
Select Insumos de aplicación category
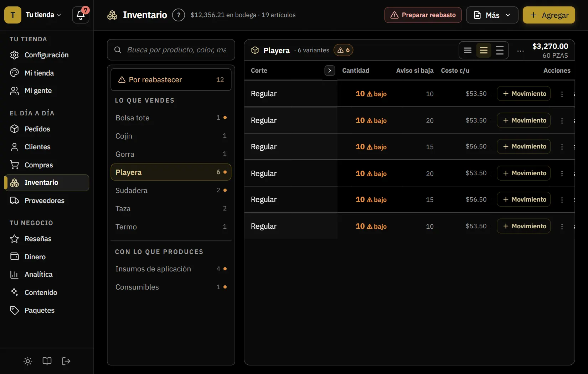[x=171, y=269]
